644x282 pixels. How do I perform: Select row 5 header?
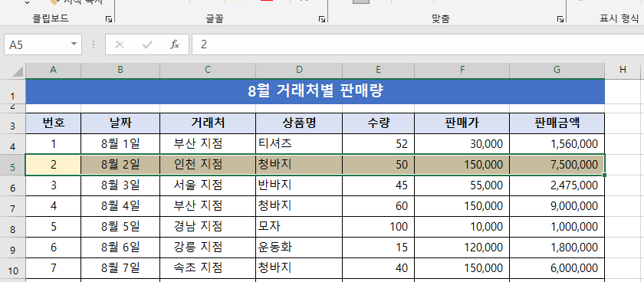click(x=12, y=165)
